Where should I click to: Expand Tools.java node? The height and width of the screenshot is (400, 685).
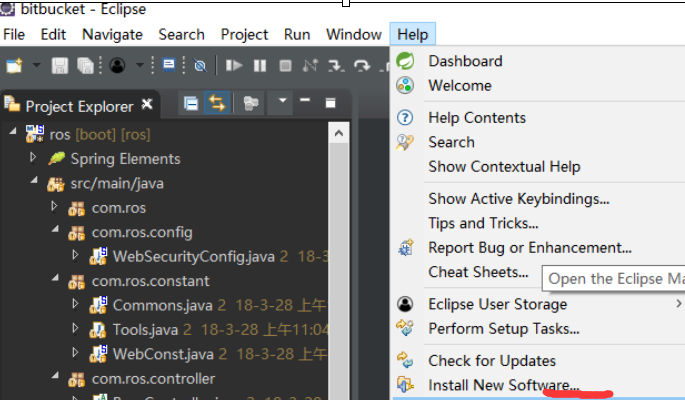click(75, 328)
